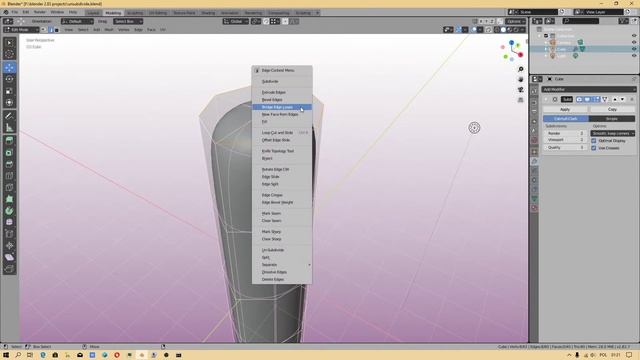Toggle perspective/orthographic grid icon
This screenshot has height=360, width=640.
click(x=520, y=100)
